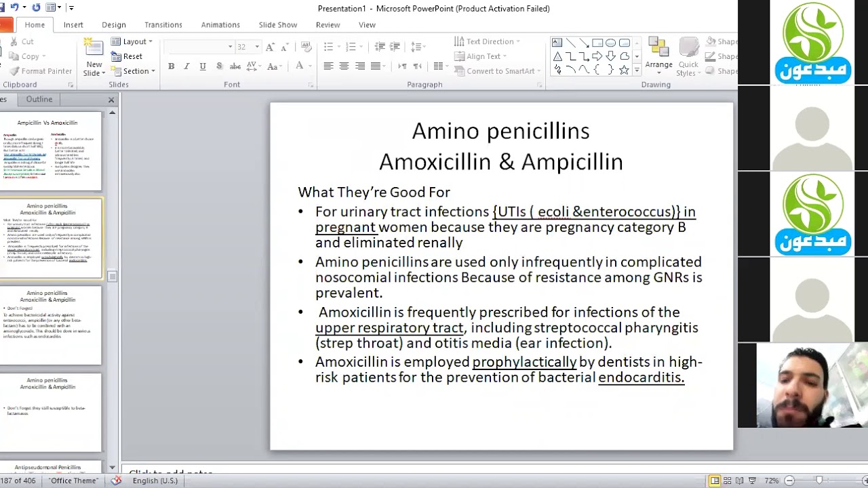Screen dimensions: 868x488
Task: Open the Slide Show ribbon tab
Action: pyautogui.click(x=278, y=24)
